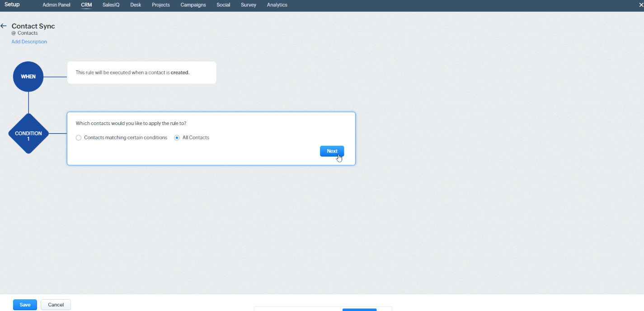Click the Next button
Viewport: 644px width, 311px height.
(x=332, y=151)
